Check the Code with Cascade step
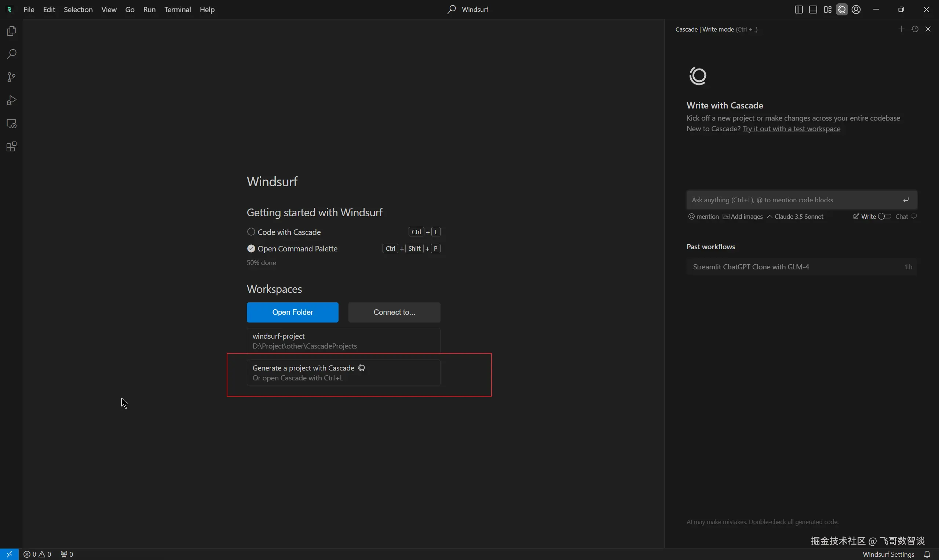Viewport: 939px width, 560px height. point(251,232)
